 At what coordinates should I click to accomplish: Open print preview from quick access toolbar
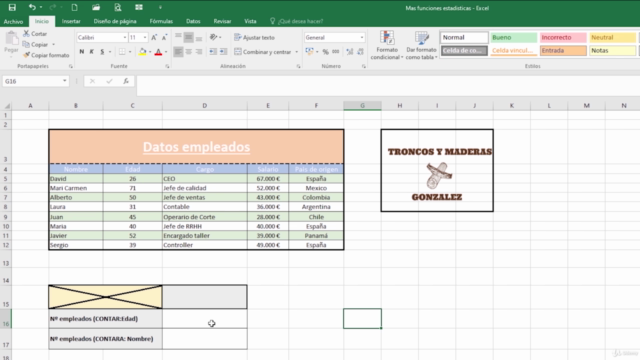pyautogui.click(x=118, y=7)
